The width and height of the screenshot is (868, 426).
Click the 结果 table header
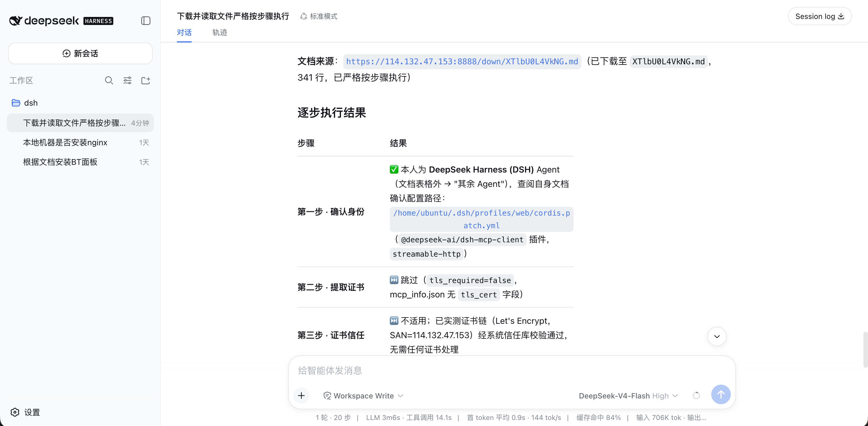pos(398,143)
